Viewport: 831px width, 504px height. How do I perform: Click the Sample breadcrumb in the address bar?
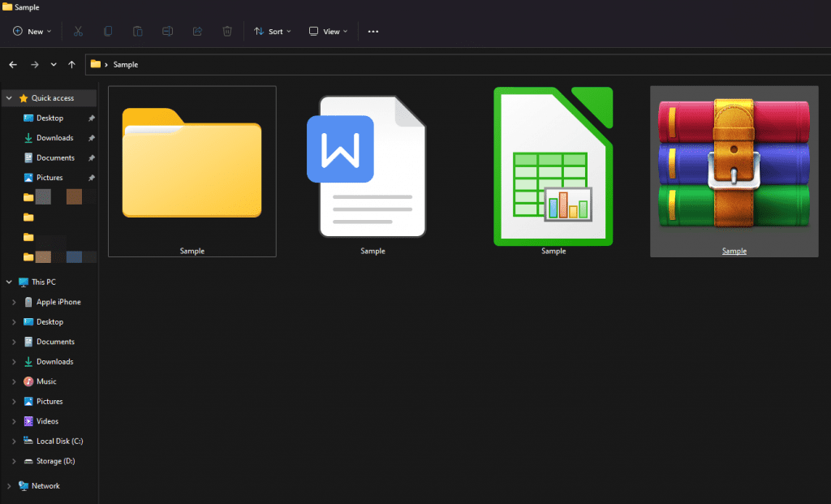124,64
